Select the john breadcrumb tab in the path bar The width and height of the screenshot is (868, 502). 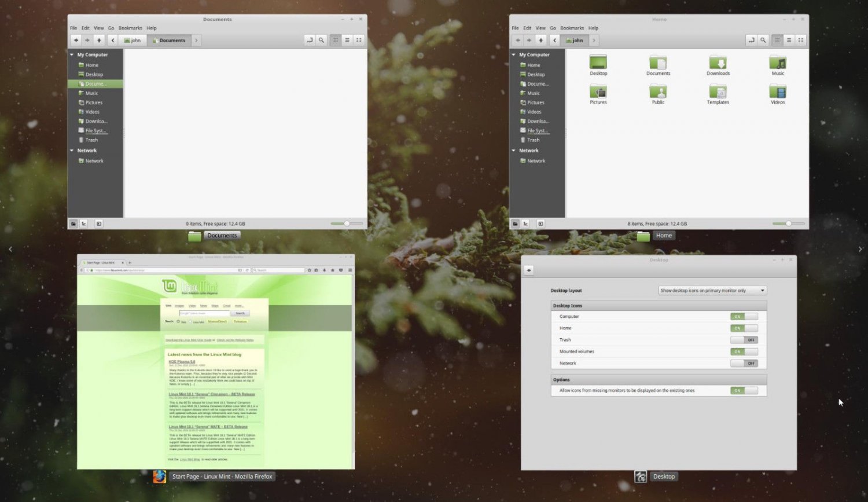(x=132, y=40)
